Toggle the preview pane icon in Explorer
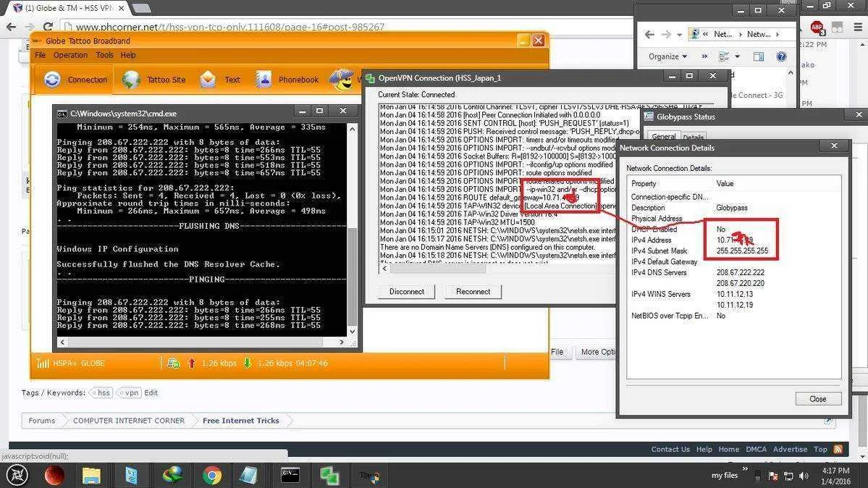 tap(759, 56)
